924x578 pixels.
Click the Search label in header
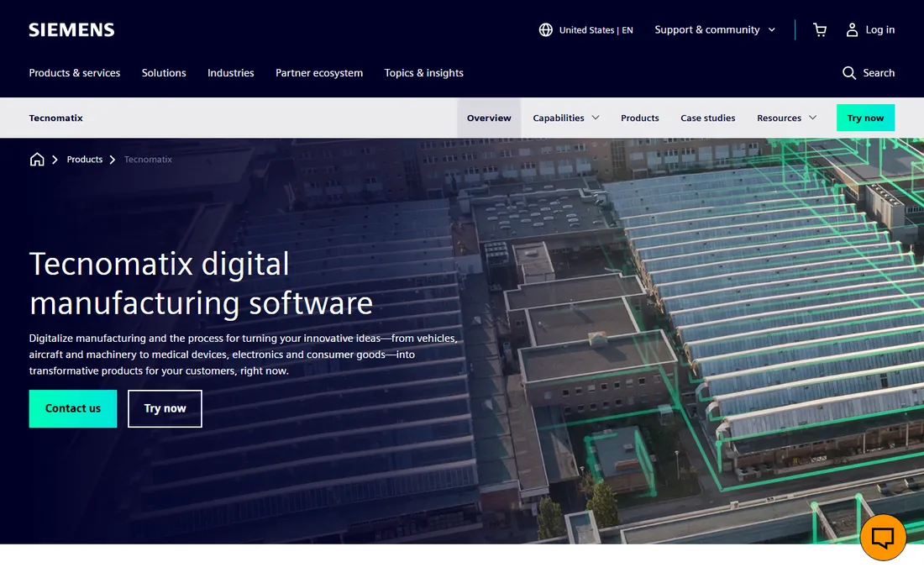click(x=879, y=73)
